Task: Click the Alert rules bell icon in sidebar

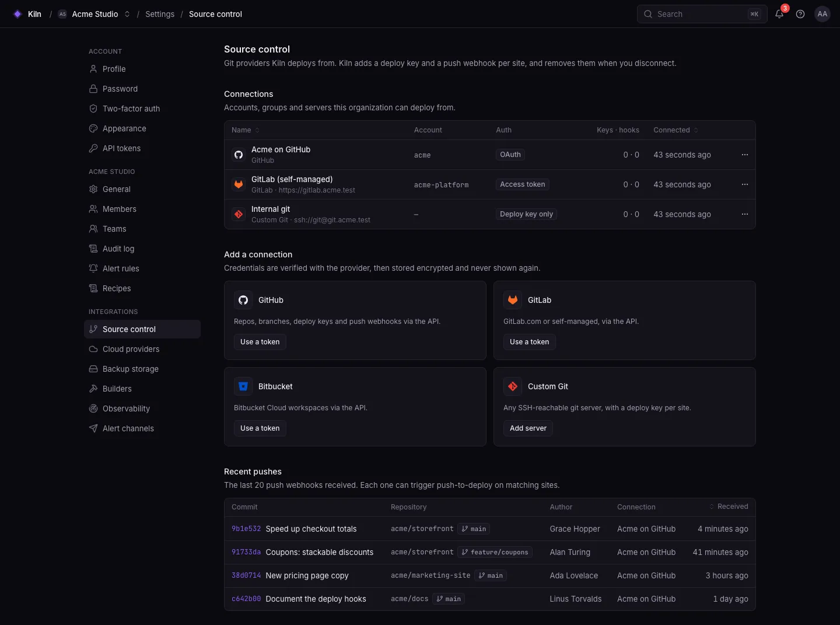Action: tap(93, 268)
